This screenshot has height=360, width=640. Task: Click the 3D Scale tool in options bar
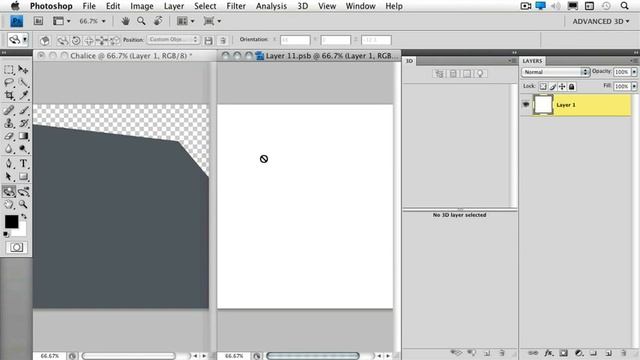pos(116,40)
